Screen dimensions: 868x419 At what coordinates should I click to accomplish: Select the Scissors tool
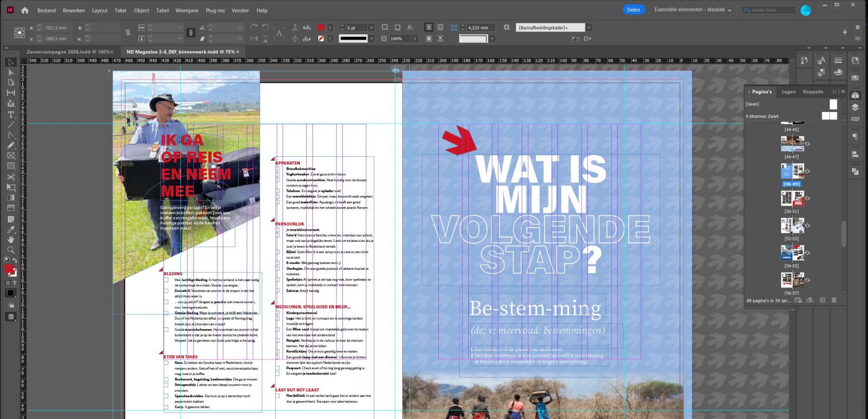(11, 177)
